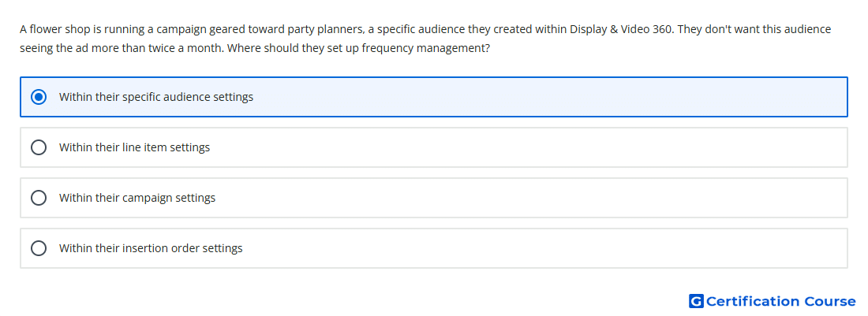Click the word 'Course' in the footer logo
Screen dimensions: 868x316
click(x=830, y=301)
